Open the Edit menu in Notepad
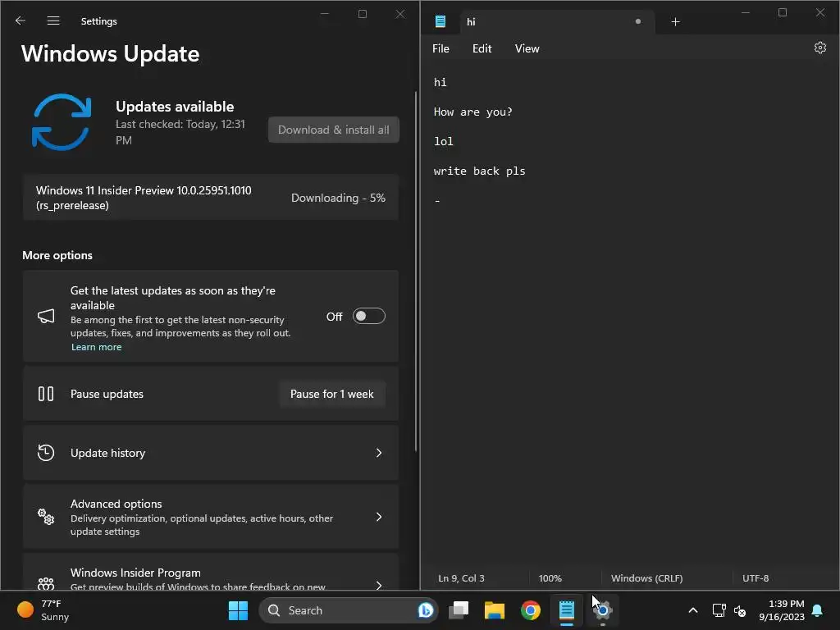Viewport: 840px width, 630px height. [x=482, y=48]
